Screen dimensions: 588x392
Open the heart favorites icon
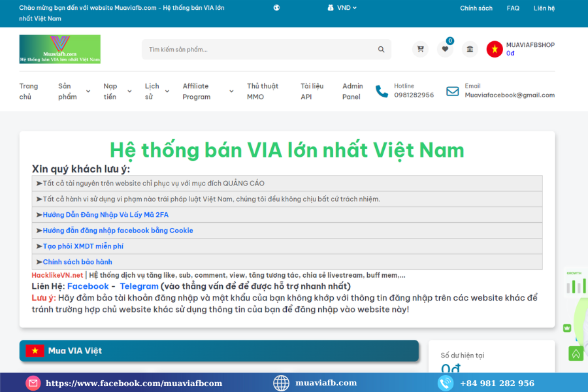coord(445,49)
